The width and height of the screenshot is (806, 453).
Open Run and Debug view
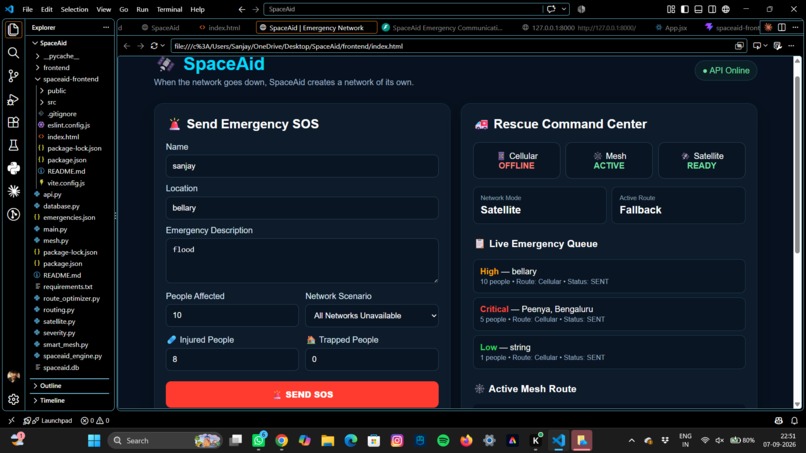13,99
